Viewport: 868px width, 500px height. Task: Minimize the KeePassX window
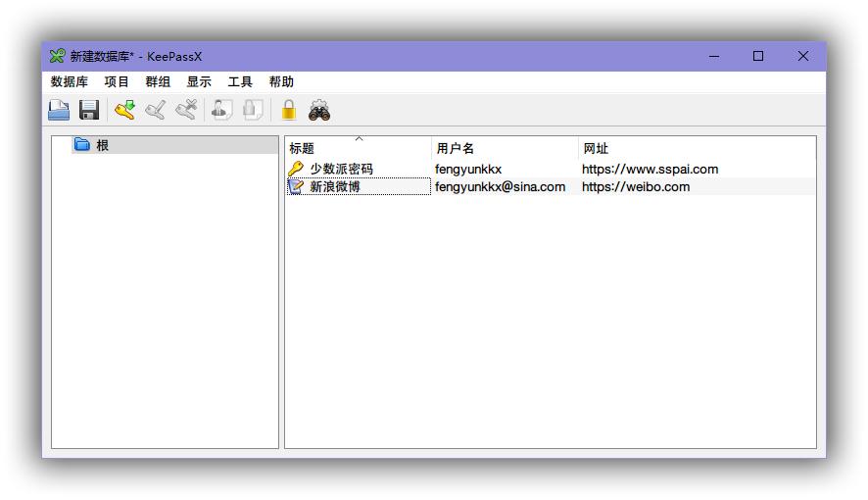coord(714,56)
